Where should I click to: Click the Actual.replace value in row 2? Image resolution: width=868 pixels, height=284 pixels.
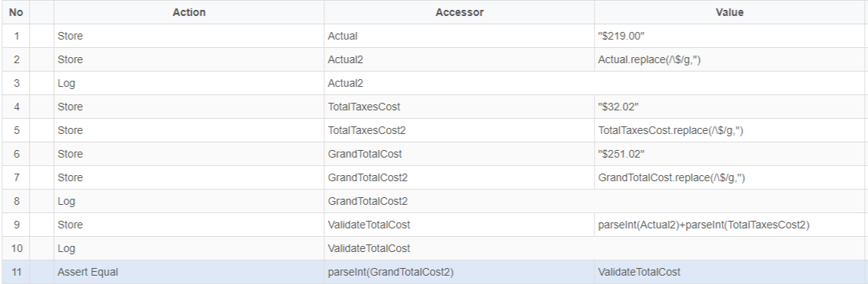pos(731,60)
